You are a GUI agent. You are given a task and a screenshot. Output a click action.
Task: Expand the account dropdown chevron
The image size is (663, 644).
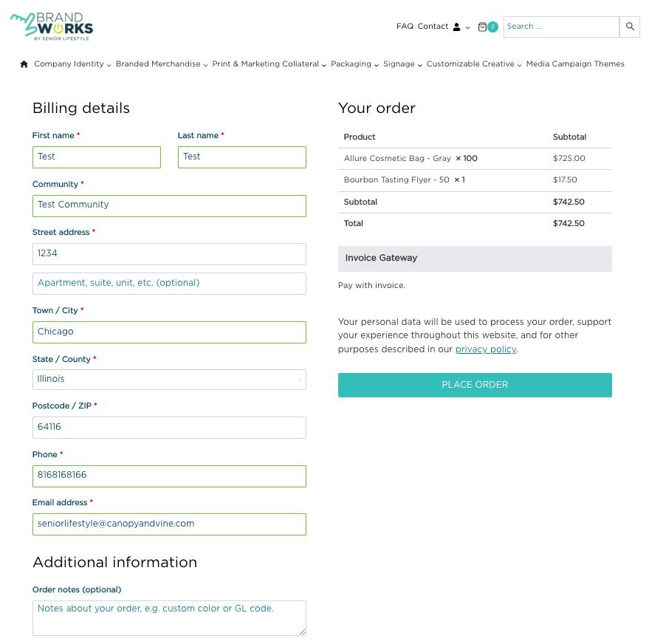click(467, 28)
